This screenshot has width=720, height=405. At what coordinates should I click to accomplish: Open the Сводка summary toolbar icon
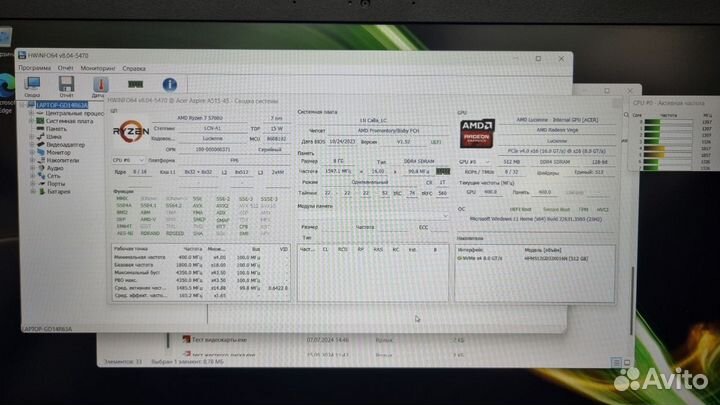tap(33, 84)
